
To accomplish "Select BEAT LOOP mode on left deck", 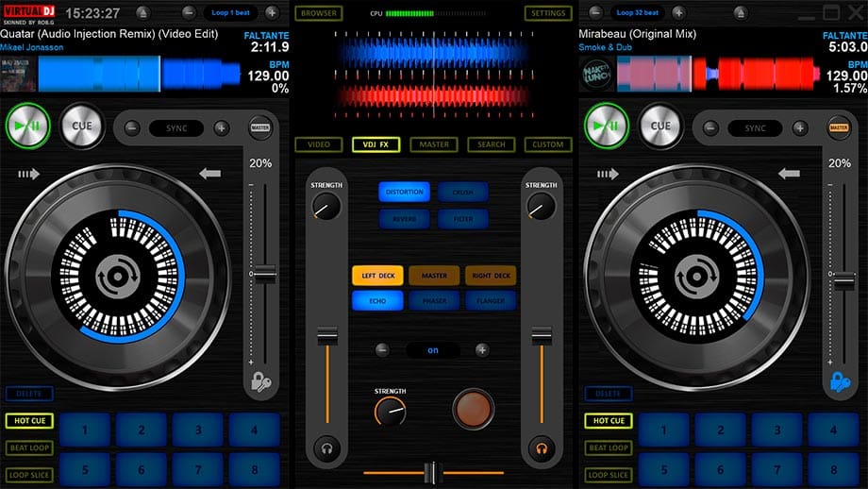I will [30, 447].
